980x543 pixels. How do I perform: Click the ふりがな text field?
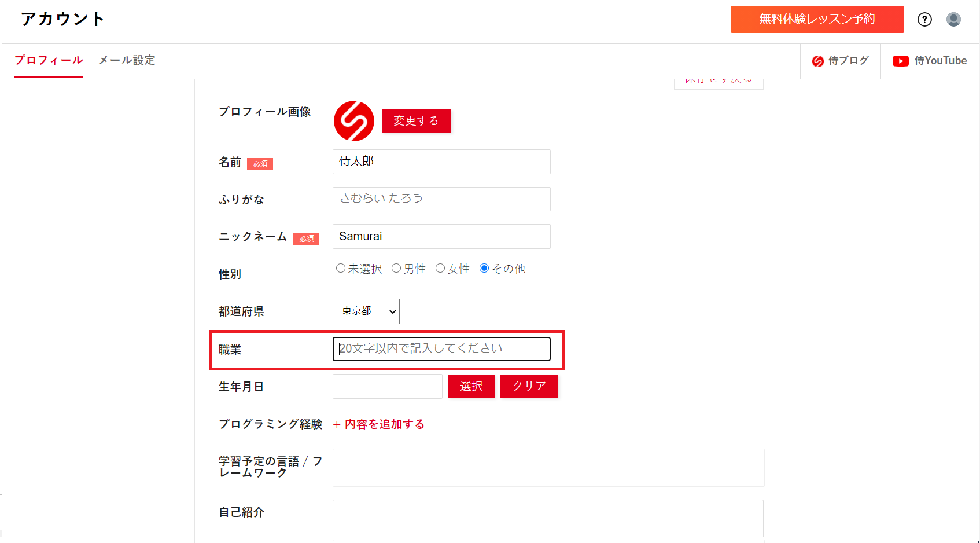pos(441,199)
